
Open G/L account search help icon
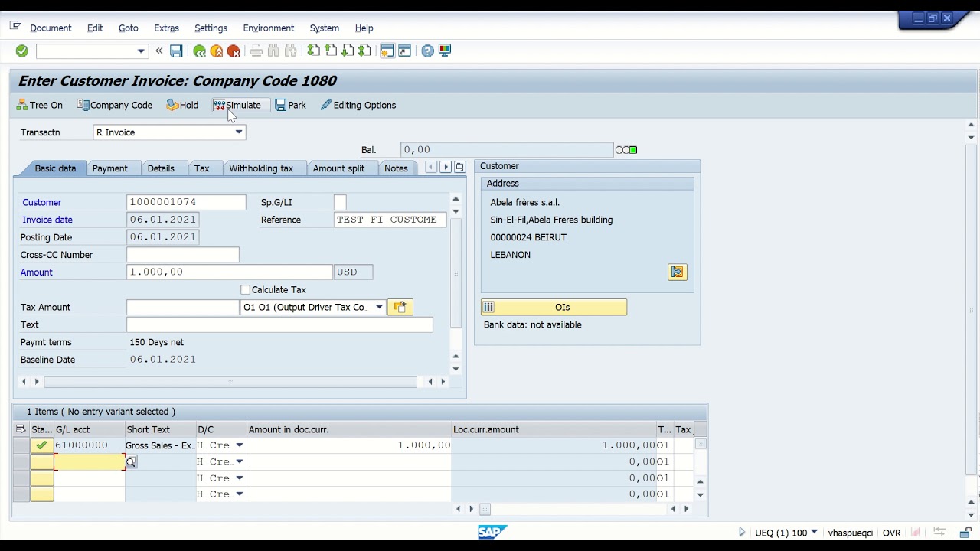(x=131, y=461)
